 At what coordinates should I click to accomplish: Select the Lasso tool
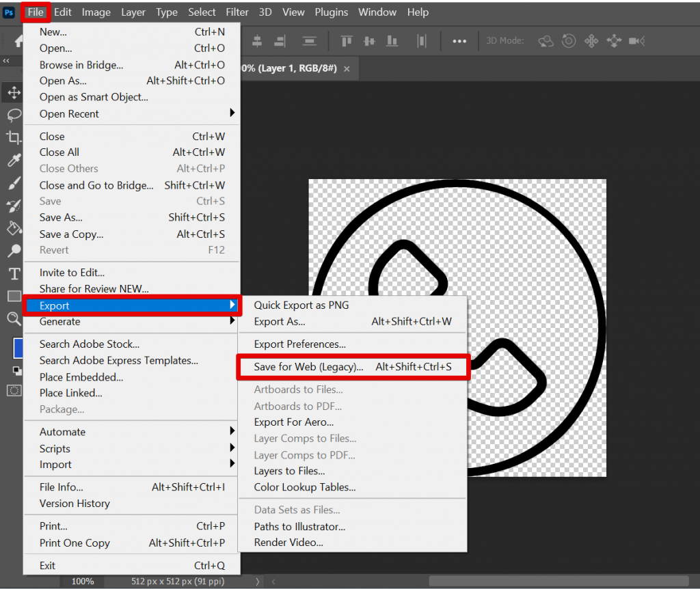pyautogui.click(x=15, y=115)
